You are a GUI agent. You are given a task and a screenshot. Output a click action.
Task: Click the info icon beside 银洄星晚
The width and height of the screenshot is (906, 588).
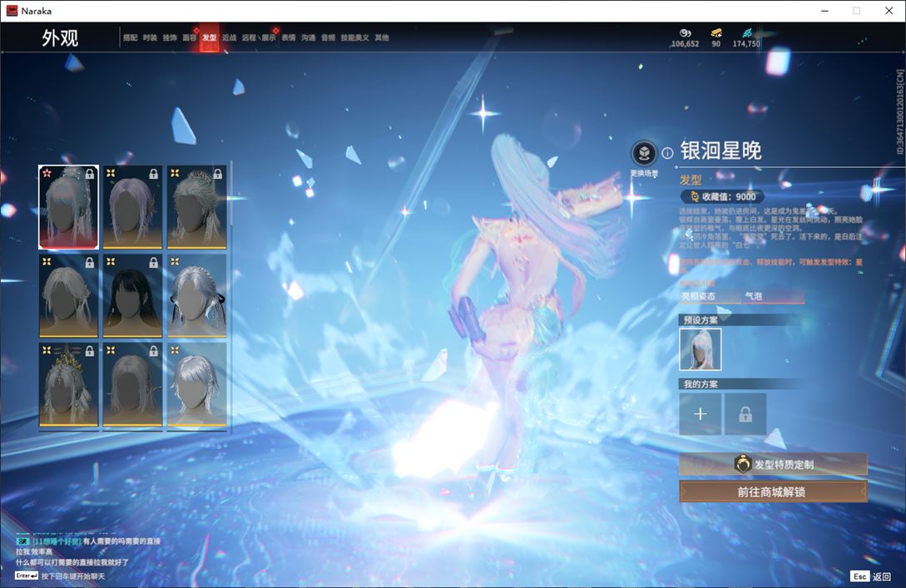[x=667, y=153]
